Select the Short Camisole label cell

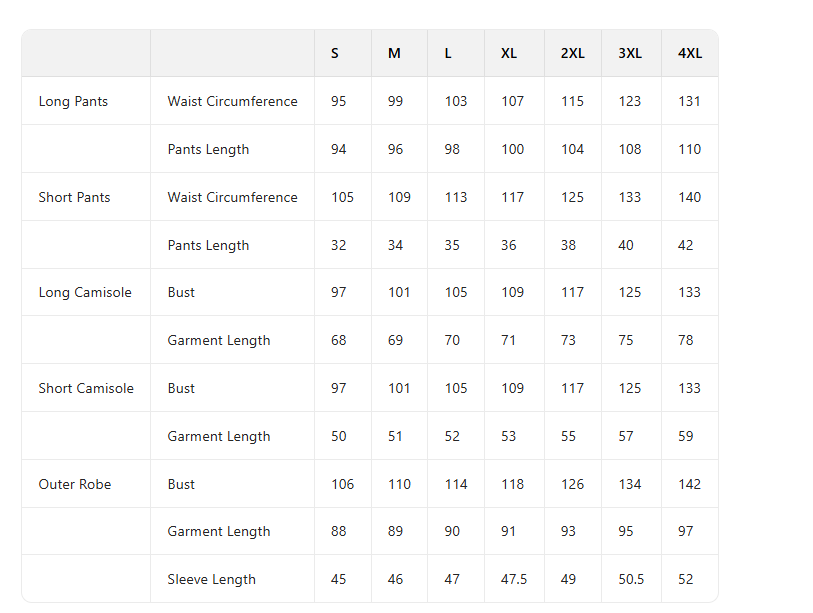[x=86, y=388]
